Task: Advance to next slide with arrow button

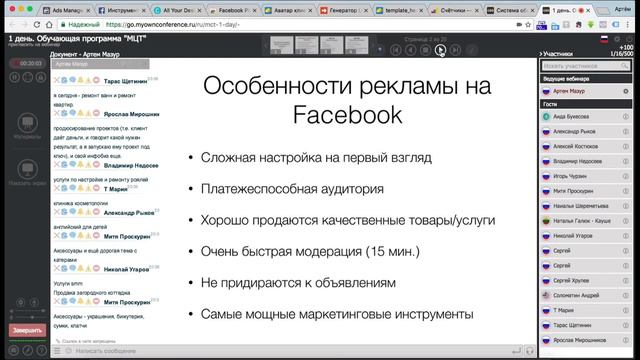Action: [440, 50]
